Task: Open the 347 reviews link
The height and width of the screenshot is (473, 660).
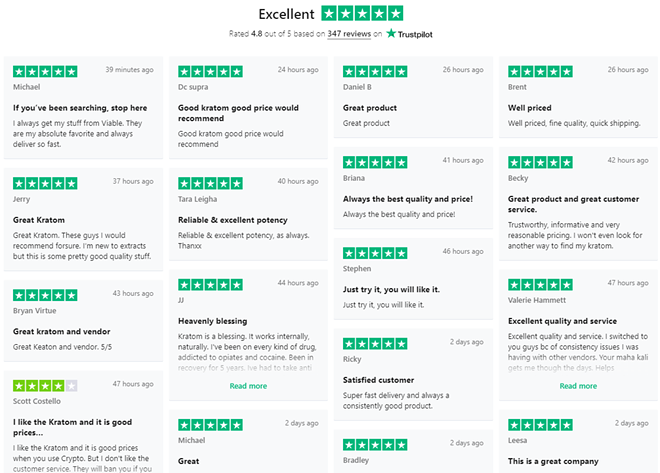Action: pyautogui.click(x=349, y=34)
